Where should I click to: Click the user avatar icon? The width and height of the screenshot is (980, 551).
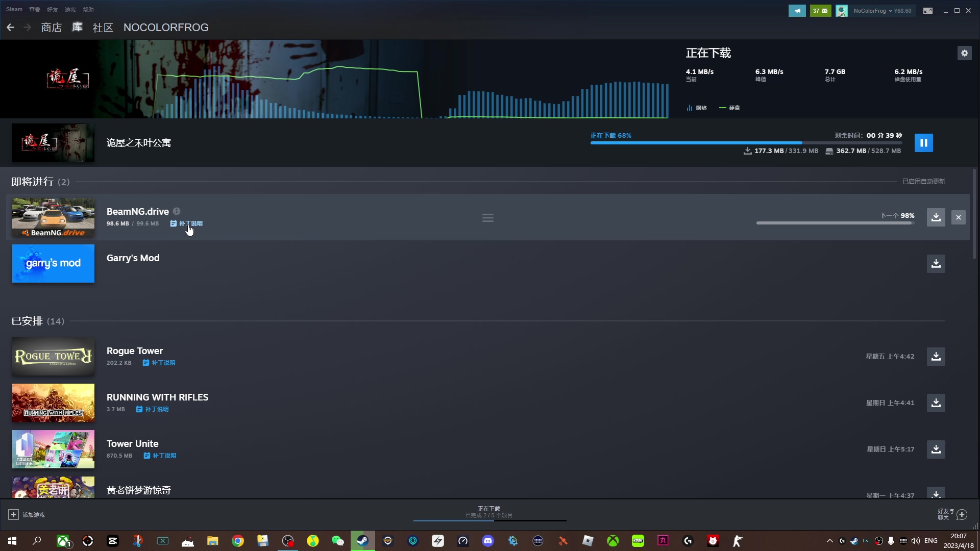[x=842, y=11]
